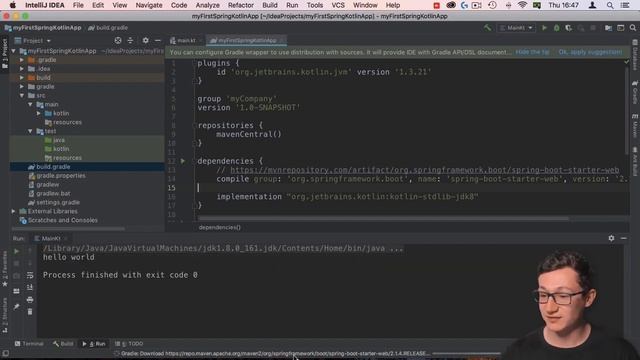Collapse the test folder
Image resolution: width=640 pixels, height=360 pixels.
[x=30, y=131]
